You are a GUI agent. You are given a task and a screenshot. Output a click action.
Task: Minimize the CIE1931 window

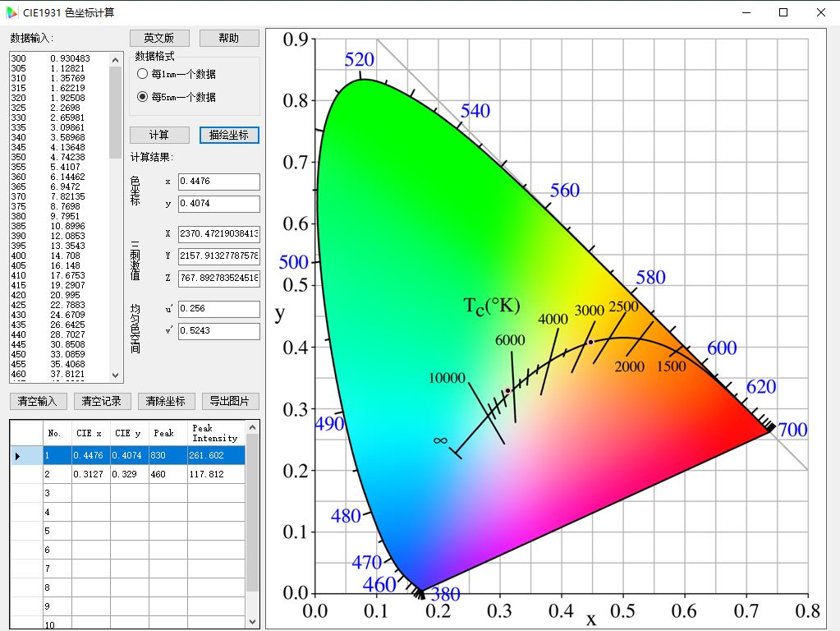[746, 12]
